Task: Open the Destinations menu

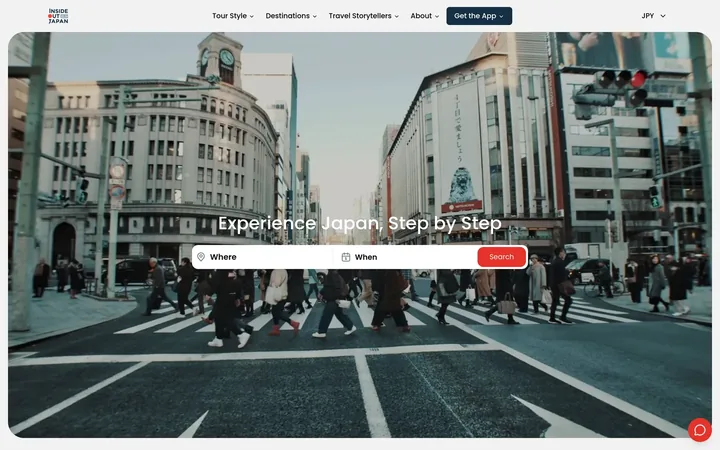Action: point(291,16)
